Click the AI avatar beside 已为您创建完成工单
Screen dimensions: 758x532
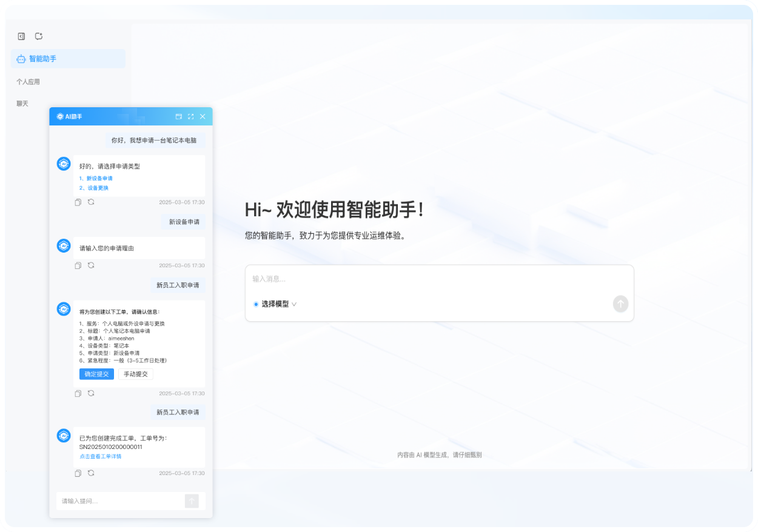click(x=64, y=435)
